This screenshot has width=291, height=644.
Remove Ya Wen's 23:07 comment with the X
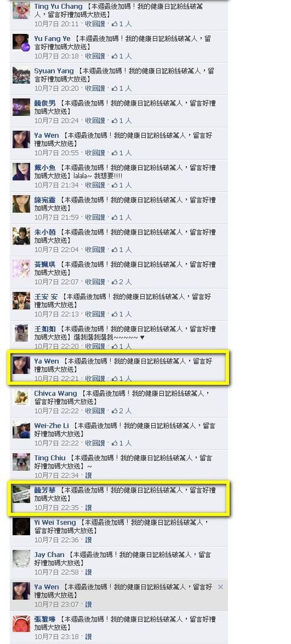tap(220, 587)
